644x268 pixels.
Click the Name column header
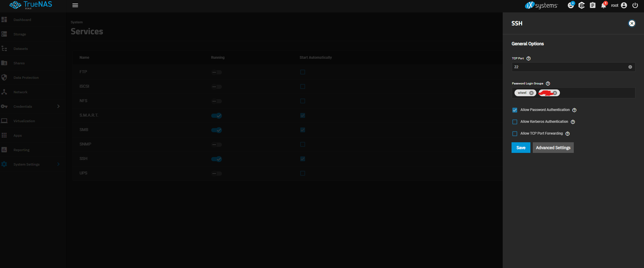pos(84,58)
